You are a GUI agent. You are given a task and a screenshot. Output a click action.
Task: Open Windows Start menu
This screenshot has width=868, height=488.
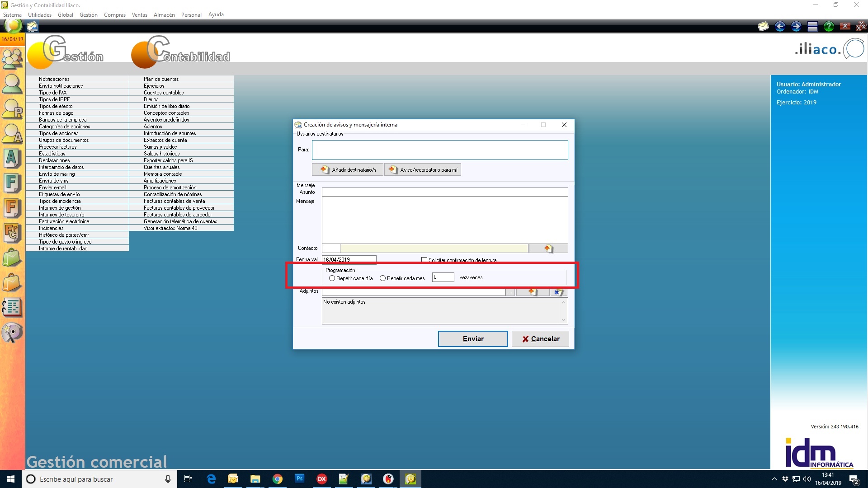coord(11,479)
